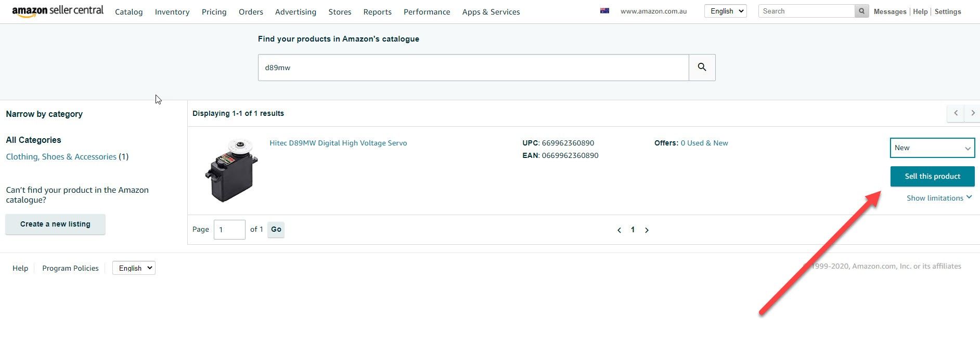Click the Go page button

(x=276, y=229)
